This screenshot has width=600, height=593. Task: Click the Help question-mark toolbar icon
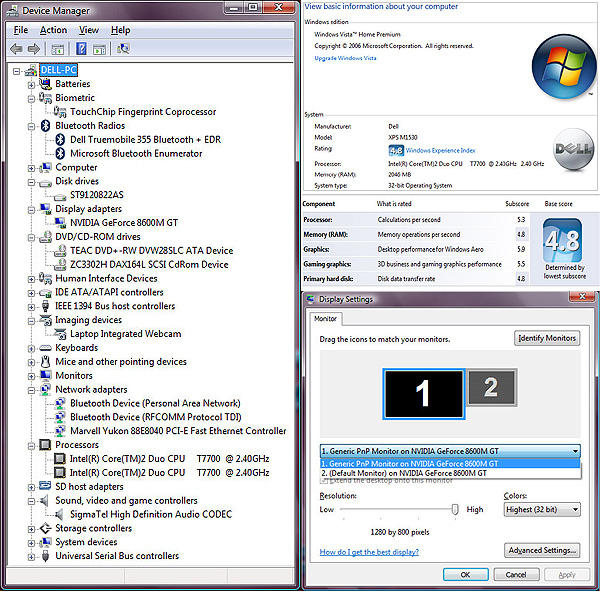tap(81, 49)
